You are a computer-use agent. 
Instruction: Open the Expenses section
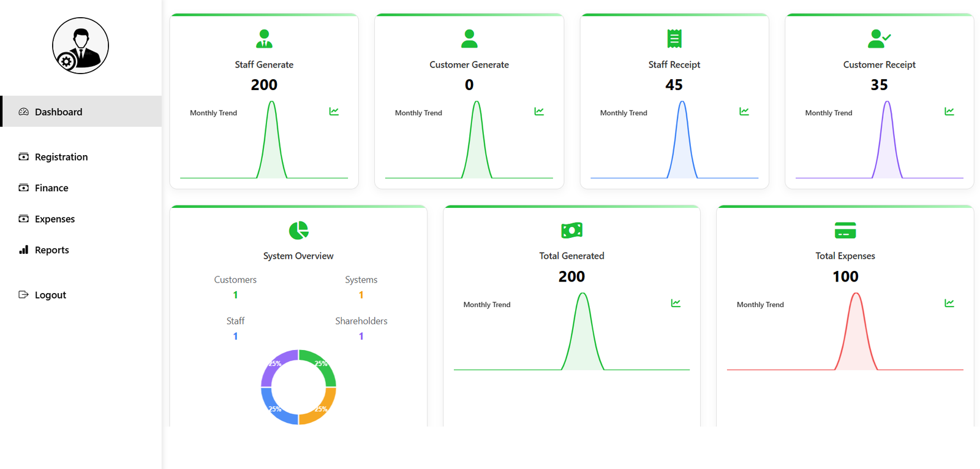tap(55, 219)
